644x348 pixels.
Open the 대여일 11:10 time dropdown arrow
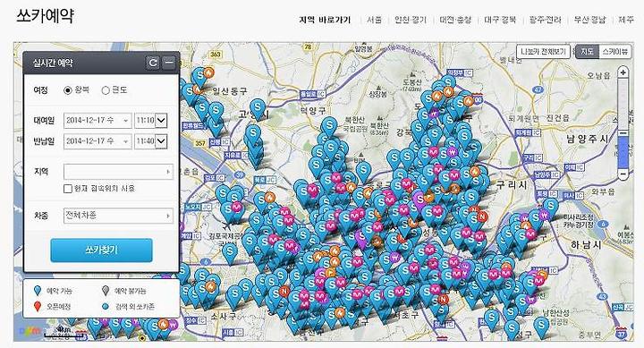pyautogui.click(x=161, y=121)
